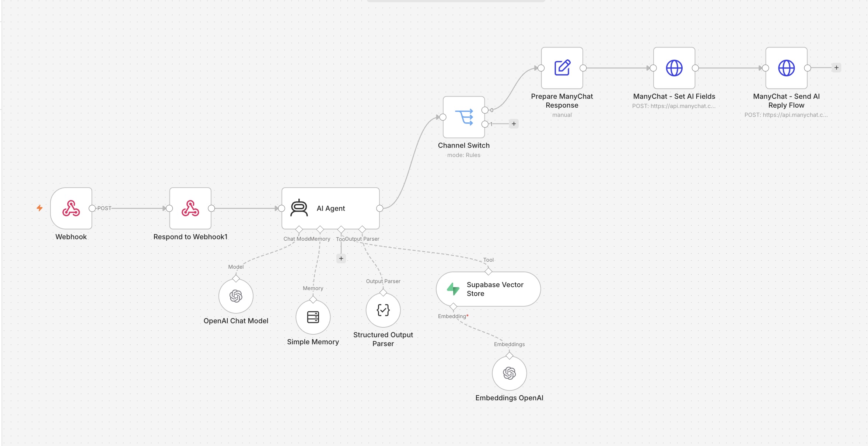Click the 'mode: Rules' subtitle
868x446 pixels.
[464, 155]
